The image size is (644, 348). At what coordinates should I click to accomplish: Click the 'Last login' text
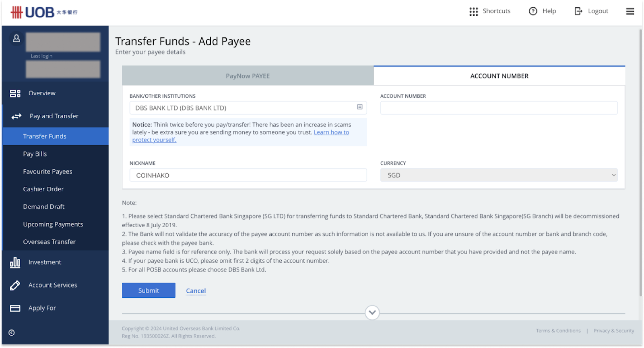click(41, 56)
